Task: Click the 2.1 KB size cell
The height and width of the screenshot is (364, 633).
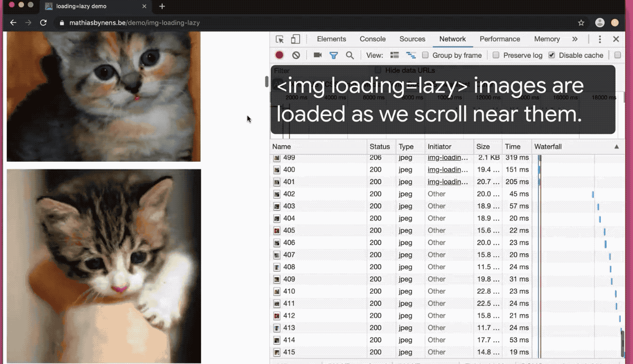Action: [x=489, y=157]
